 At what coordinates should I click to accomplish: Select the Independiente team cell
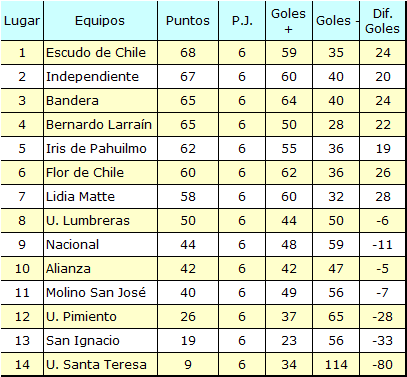pos(100,77)
